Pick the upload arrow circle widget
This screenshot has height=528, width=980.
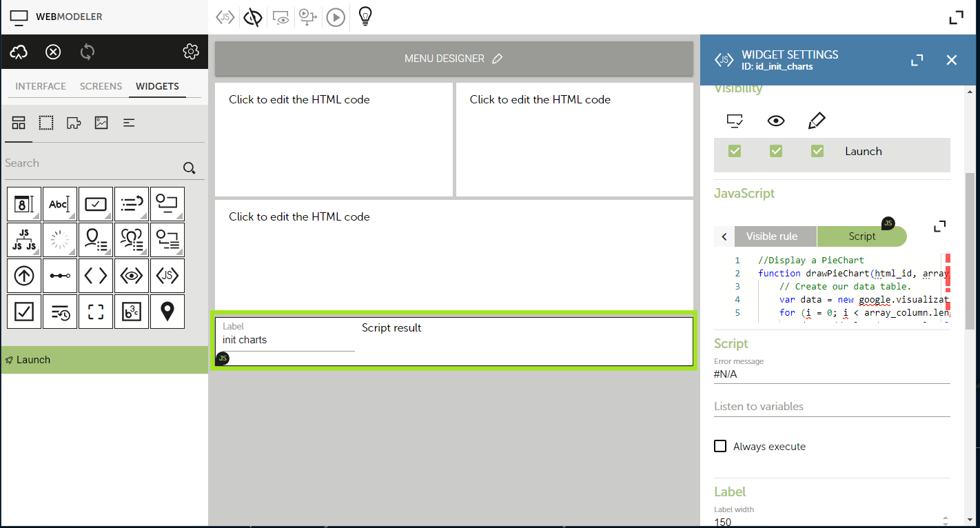24,276
